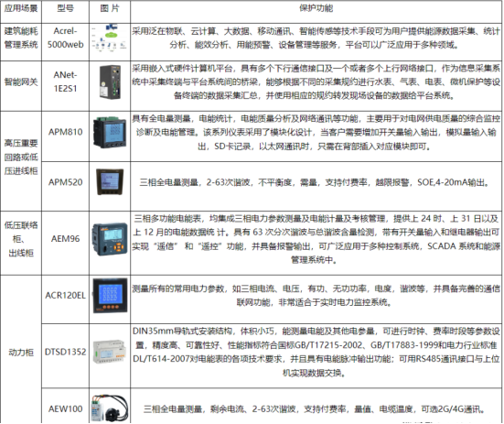The height and width of the screenshot is (424, 504).
Task: Click the ANet-1E2S1 gateway product image
Action: tap(111, 82)
